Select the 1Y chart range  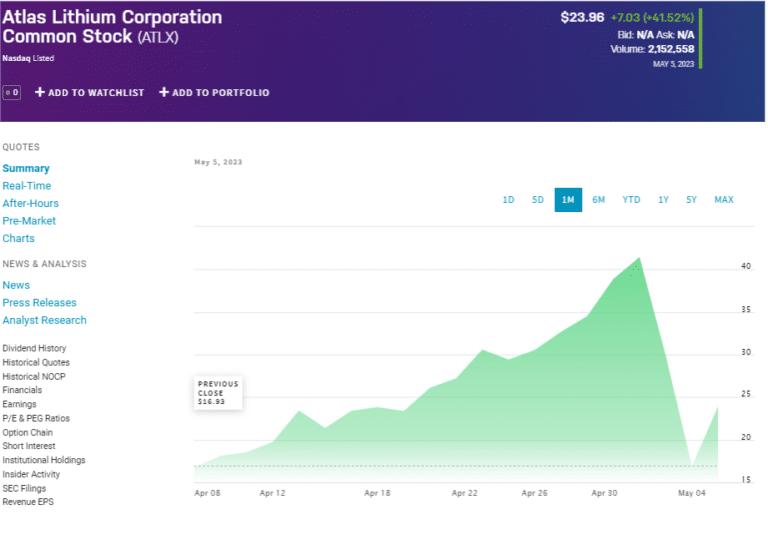pyautogui.click(x=663, y=200)
